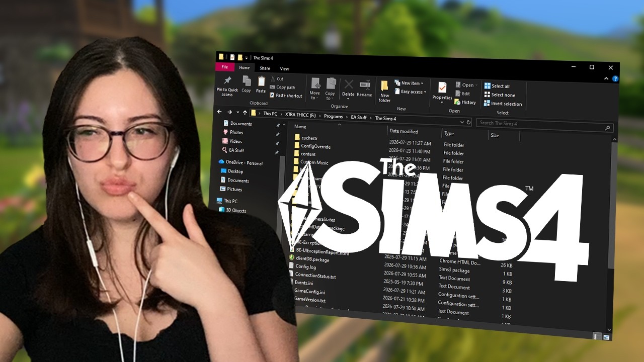The width and height of the screenshot is (644, 362).
Task: Click the Pin to Quick access icon
Action: pos(227,81)
